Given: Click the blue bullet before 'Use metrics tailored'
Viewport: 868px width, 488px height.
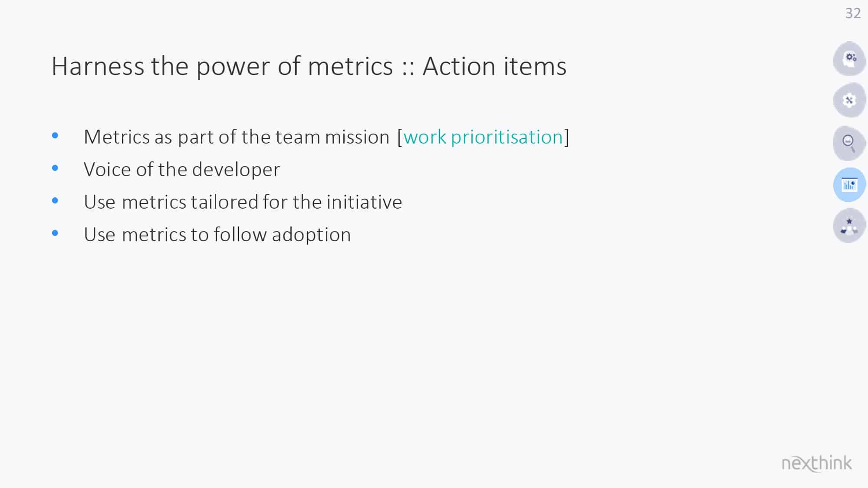Looking at the screenshot, I should point(55,200).
